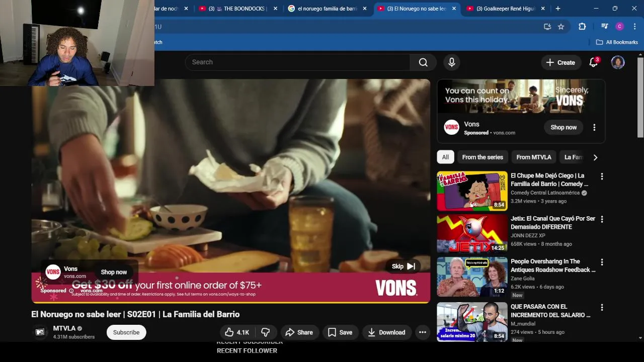Open the MTVLA channel name link

(64, 328)
